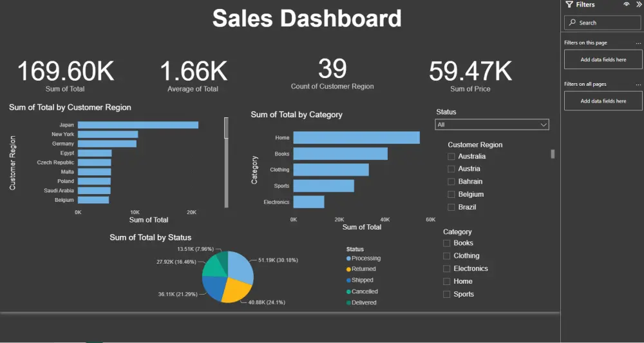Open more options for Filters on all pages

638,84
